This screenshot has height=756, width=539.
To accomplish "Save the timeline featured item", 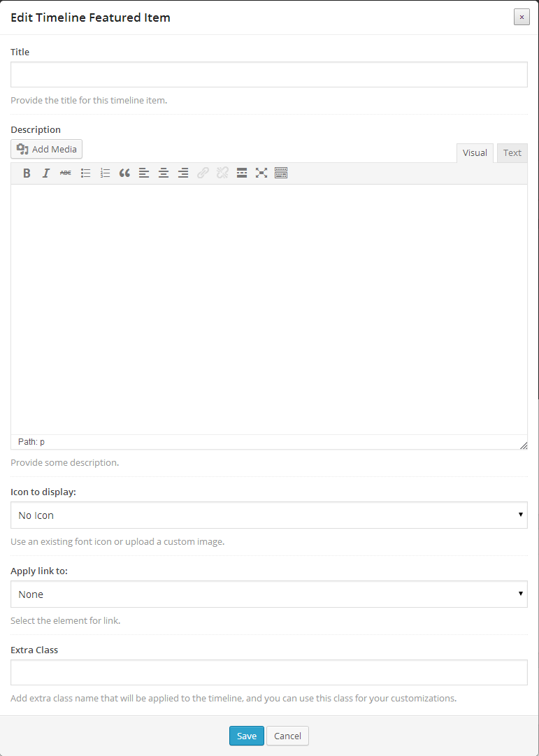I will [x=246, y=736].
